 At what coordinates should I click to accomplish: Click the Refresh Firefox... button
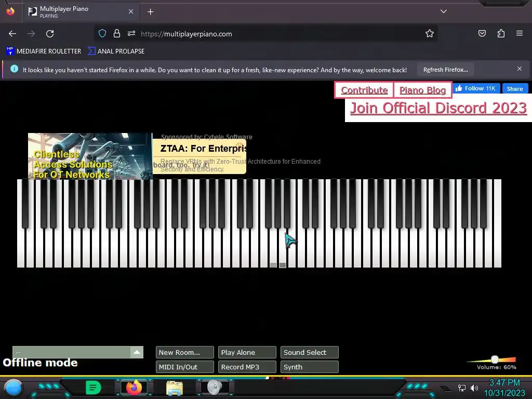(445, 70)
